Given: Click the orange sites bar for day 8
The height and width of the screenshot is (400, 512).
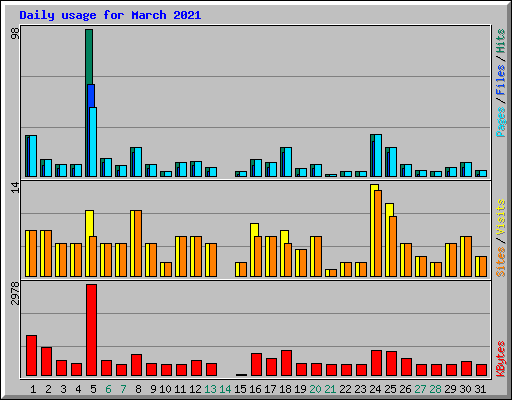Looking at the screenshot, I should coord(138,243).
